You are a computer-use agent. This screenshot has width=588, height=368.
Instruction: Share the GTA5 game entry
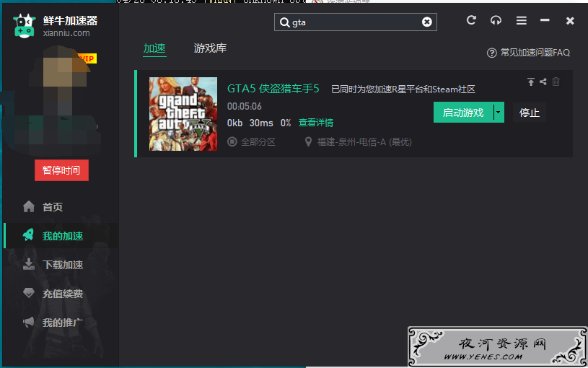tap(543, 82)
